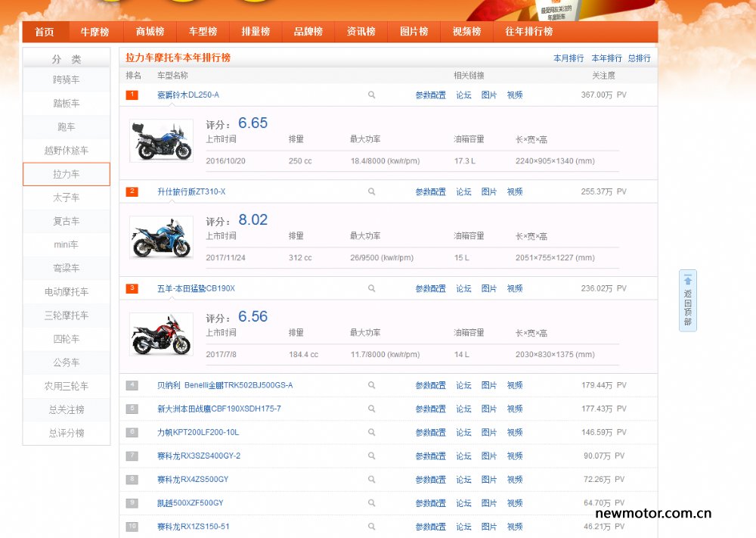Open 车型榜 navigation tab
This screenshot has width=756, height=538.
(203, 32)
